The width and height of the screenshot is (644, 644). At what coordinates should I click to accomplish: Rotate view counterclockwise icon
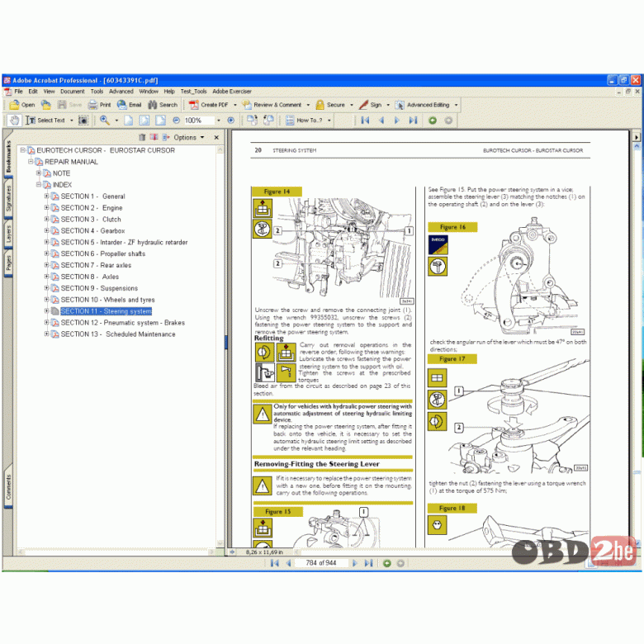[x=268, y=121]
